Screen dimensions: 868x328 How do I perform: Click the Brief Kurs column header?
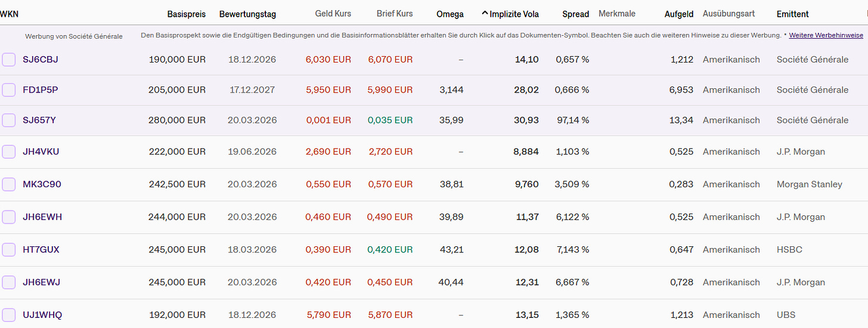pos(394,14)
